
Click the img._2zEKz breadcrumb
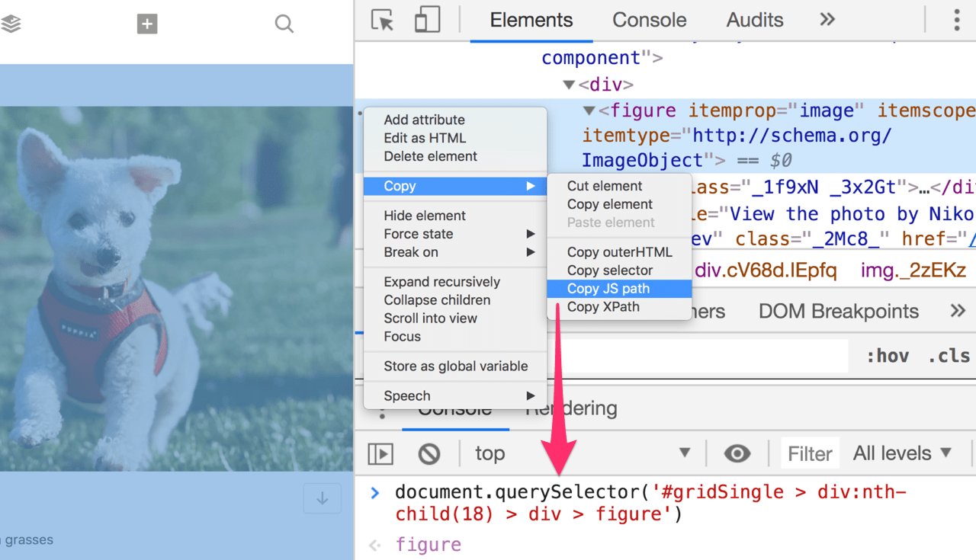[x=913, y=270]
